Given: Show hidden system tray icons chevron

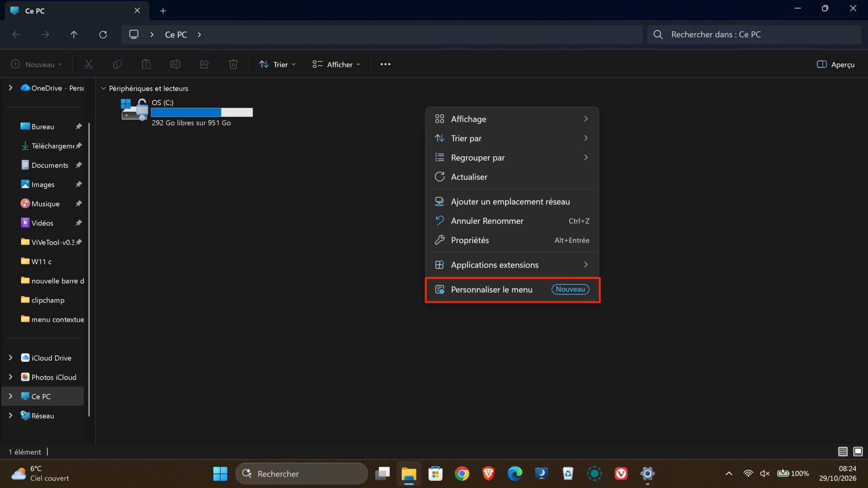Looking at the screenshot, I should [x=729, y=474].
